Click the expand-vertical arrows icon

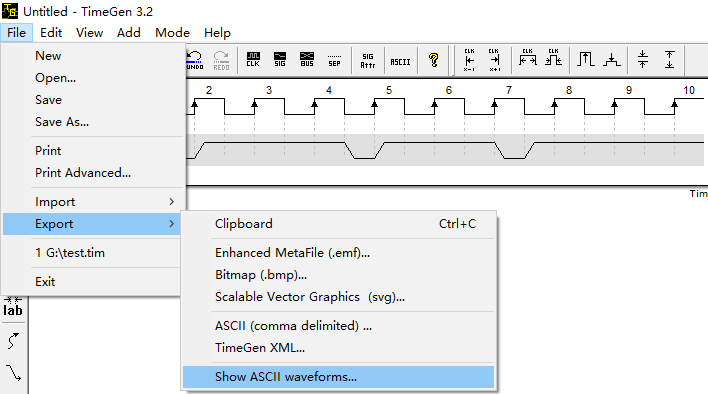pos(670,59)
